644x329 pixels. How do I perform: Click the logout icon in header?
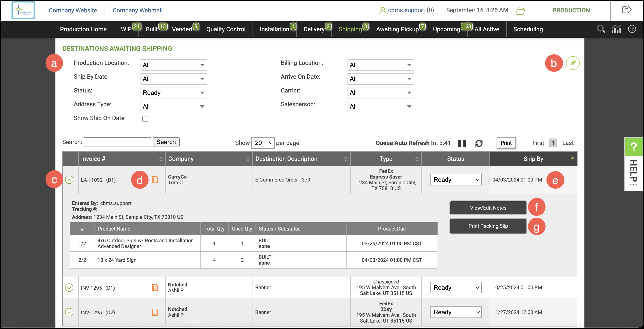(627, 10)
